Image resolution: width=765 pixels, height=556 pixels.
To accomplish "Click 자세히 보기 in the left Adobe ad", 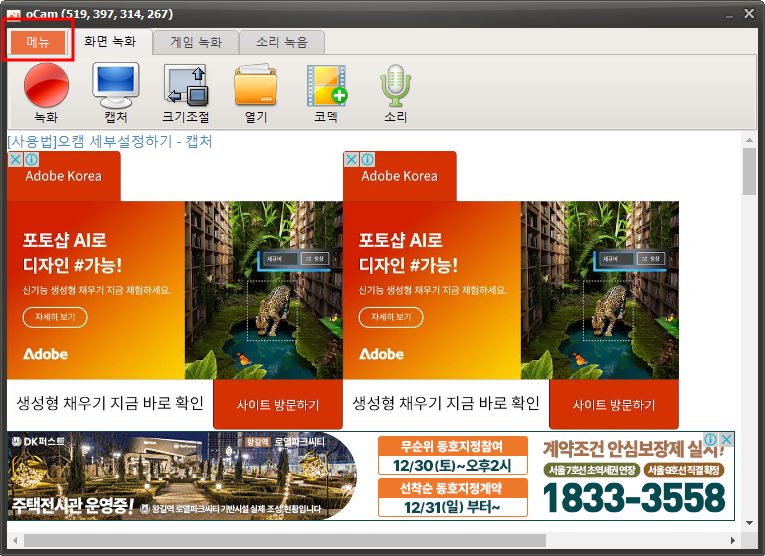I will coord(55,317).
